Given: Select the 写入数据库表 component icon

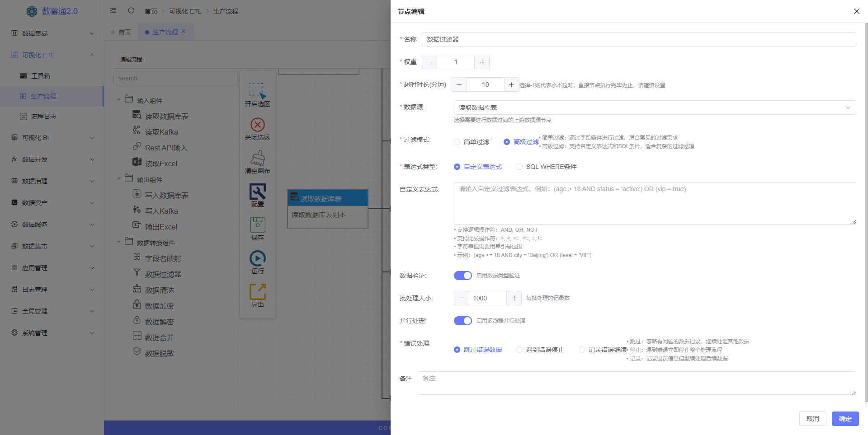Looking at the screenshot, I should tap(137, 193).
